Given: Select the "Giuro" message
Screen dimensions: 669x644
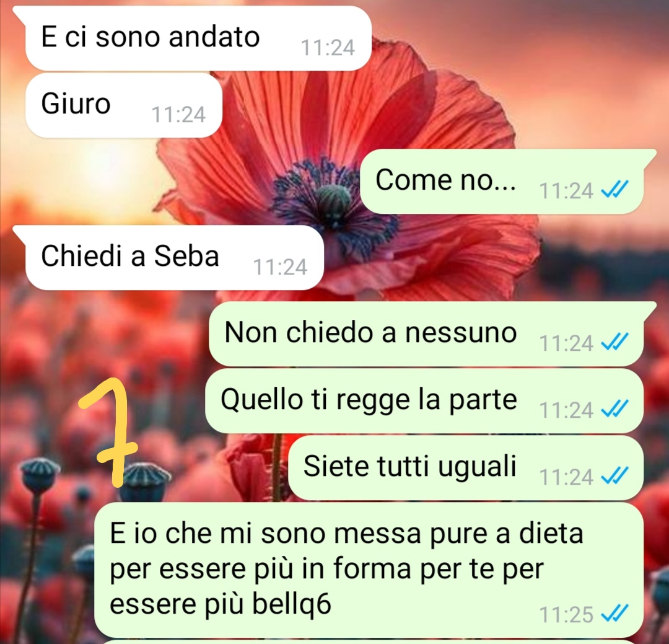Looking at the screenshot, I should (x=124, y=105).
